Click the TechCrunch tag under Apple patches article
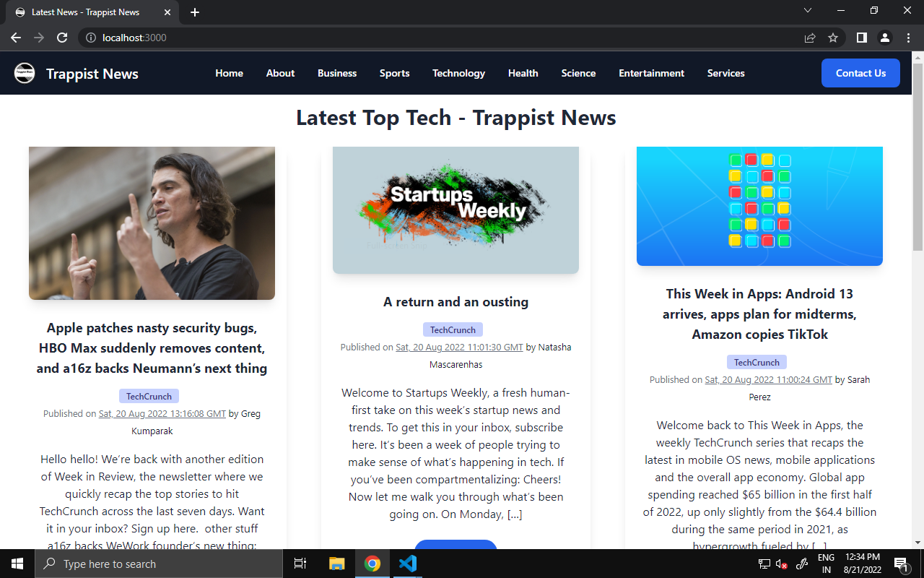 pyautogui.click(x=149, y=396)
